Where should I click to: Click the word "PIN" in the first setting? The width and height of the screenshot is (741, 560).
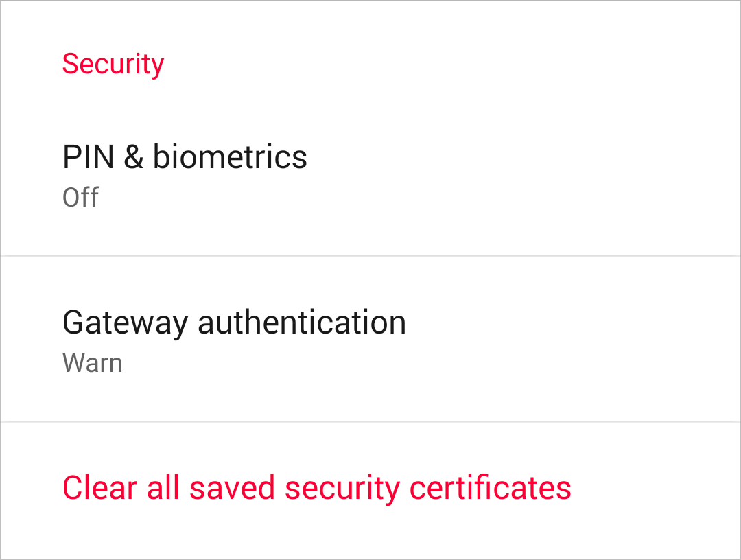89,157
